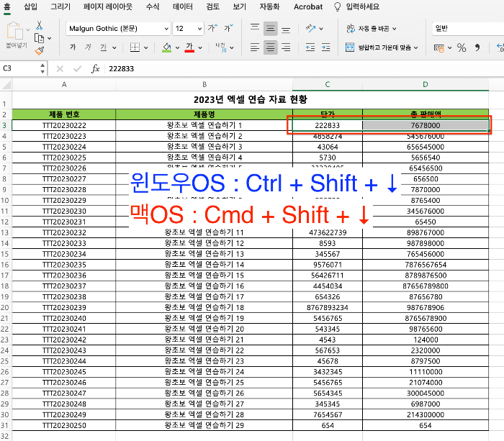Viewport: 504px width, 441px height.
Task: Apply cell borders icon
Action: (x=135, y=47)
